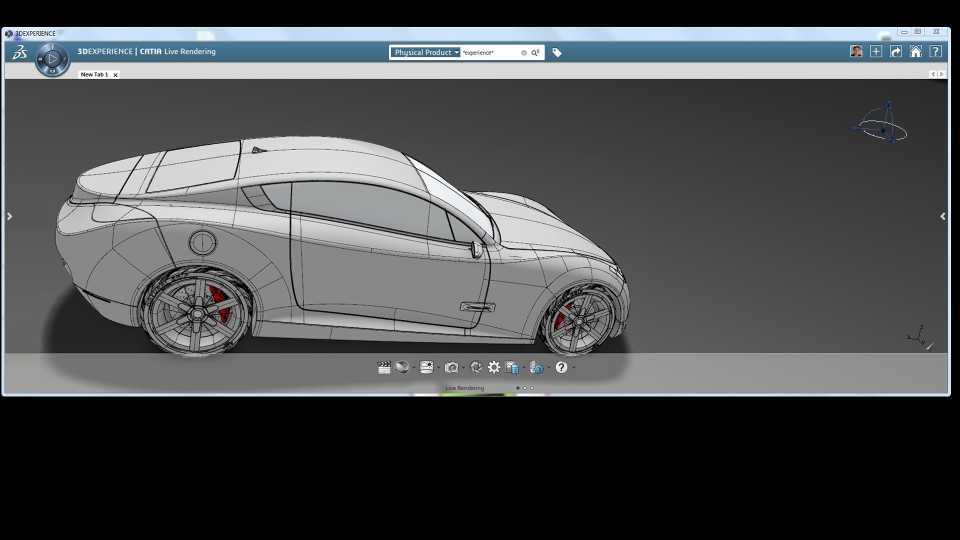
Task: Open the Physical Product dropdown
Action: point(426,52)
